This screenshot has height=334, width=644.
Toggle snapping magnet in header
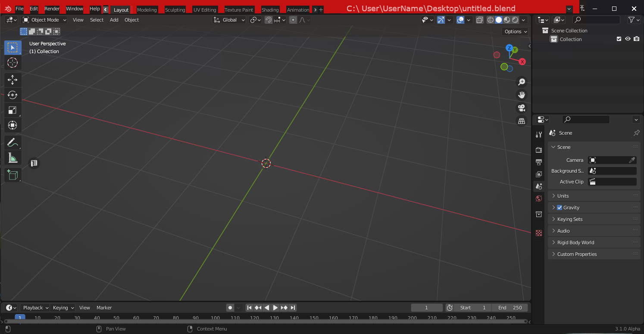269,20
